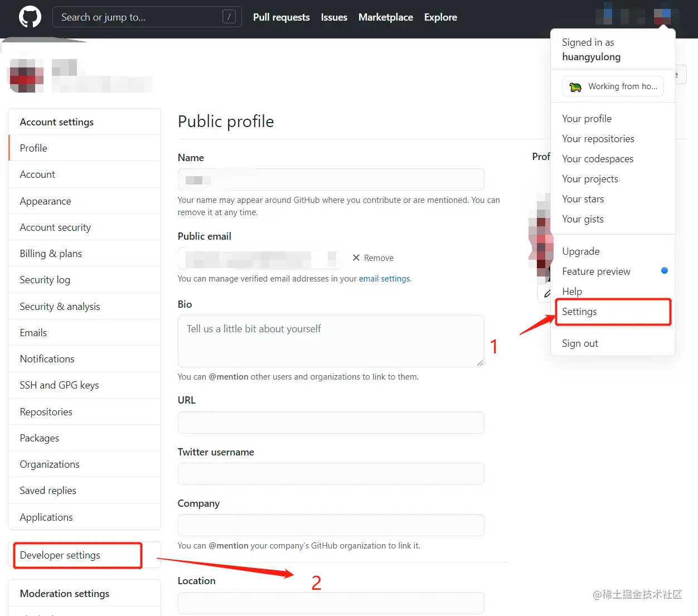
Task: Open the email settings link
Action: click(384, 278)
